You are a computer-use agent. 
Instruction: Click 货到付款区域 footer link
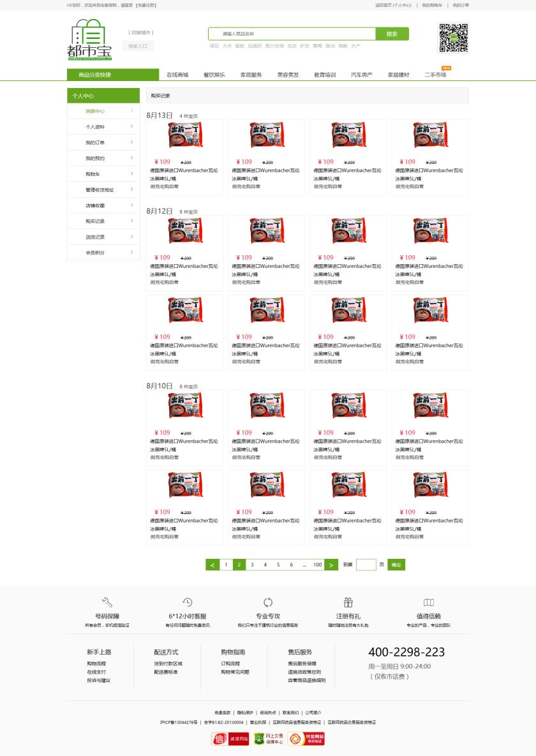pos(168,663)
